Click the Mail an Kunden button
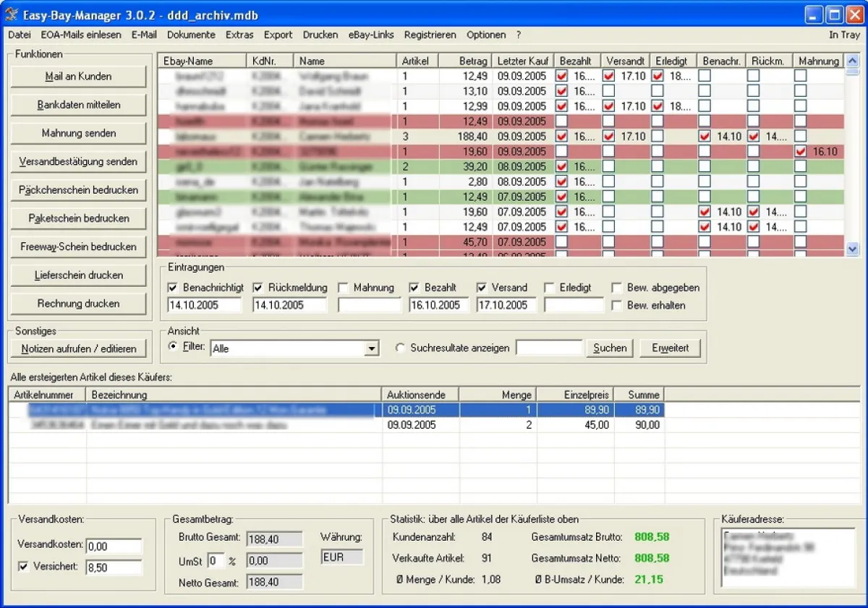Screen dimensions: 868x608 78,77
